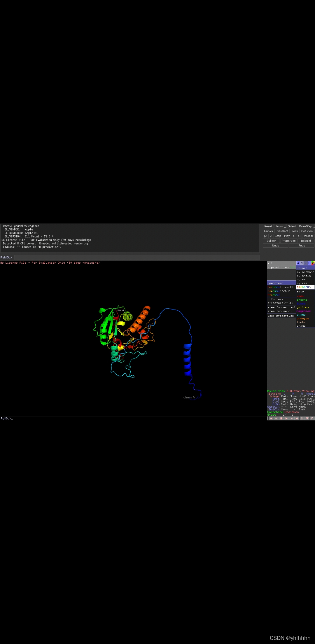
Task: Click the Redo button
Action: (302, 246)
